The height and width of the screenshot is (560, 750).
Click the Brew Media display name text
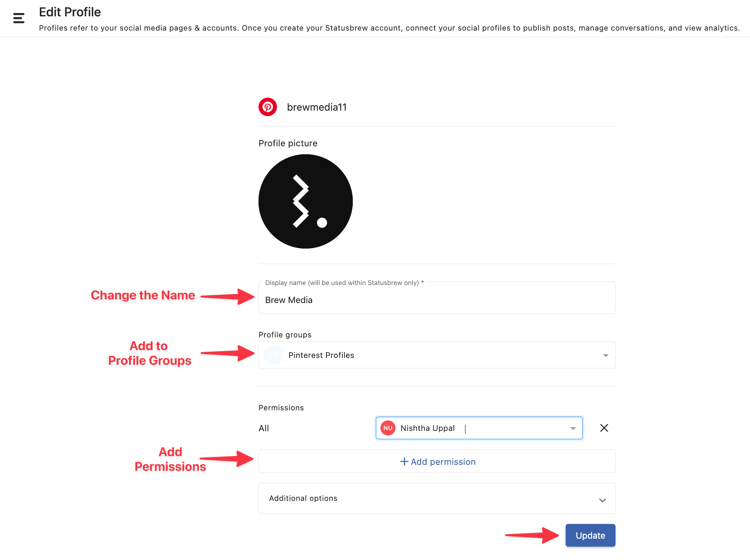point(289,300)
